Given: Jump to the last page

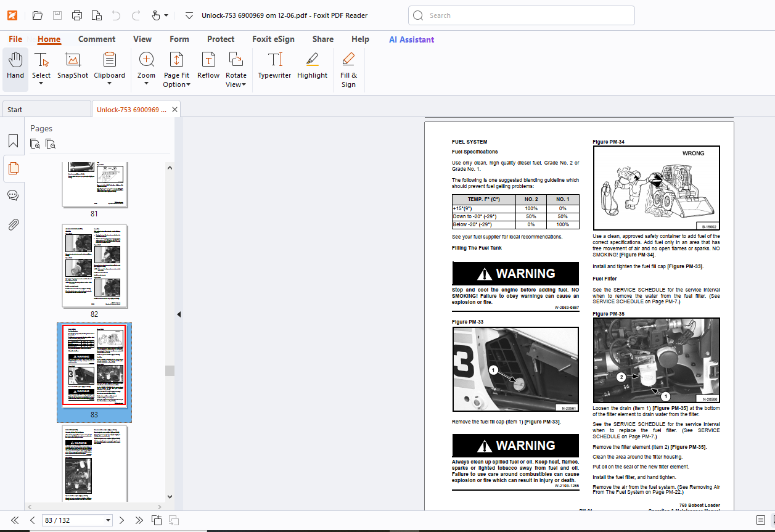Looking at the screenshot, I should (x=139, y=520).
